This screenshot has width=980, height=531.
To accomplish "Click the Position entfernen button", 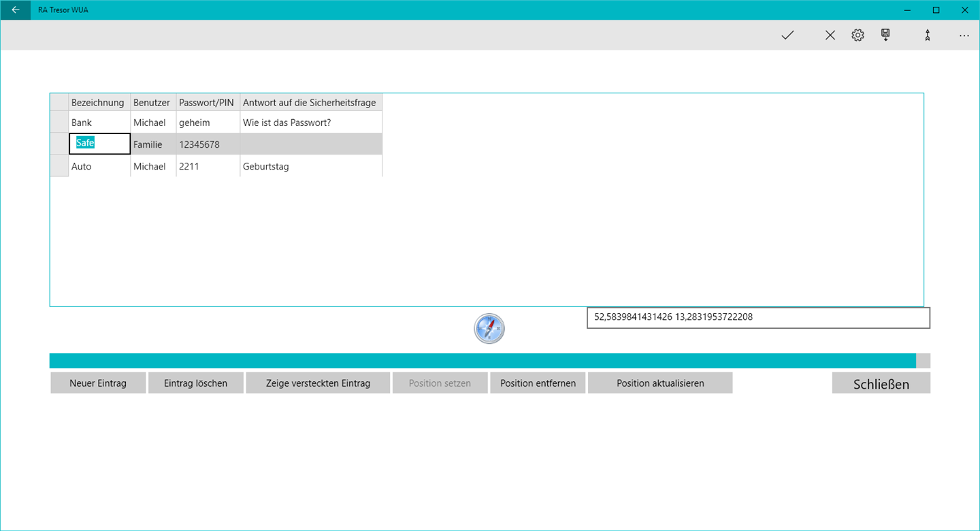I will coord(538,383).
